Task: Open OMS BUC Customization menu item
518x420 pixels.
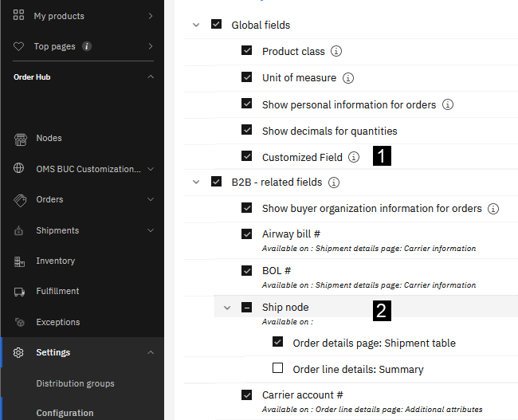Action: click(88, 169)
